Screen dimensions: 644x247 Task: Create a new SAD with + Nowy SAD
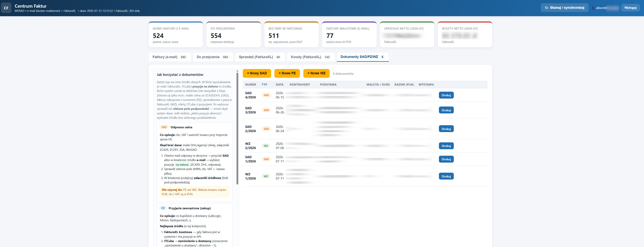[257, 73]
